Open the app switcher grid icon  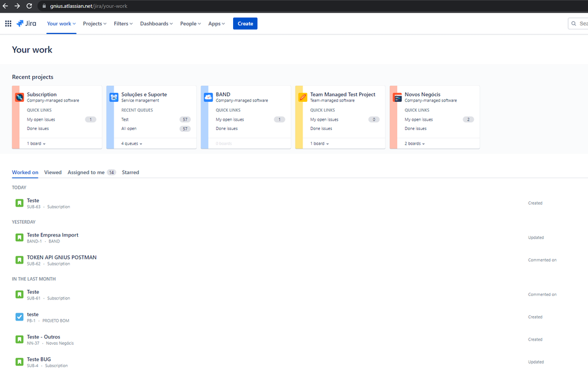click(8, 24)
